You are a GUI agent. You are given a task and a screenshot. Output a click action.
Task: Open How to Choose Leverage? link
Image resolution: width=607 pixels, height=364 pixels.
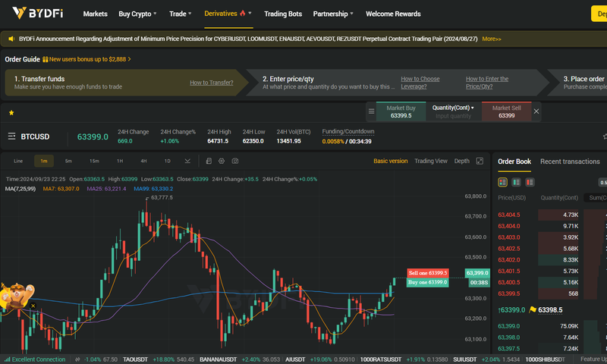pos(420,83)
